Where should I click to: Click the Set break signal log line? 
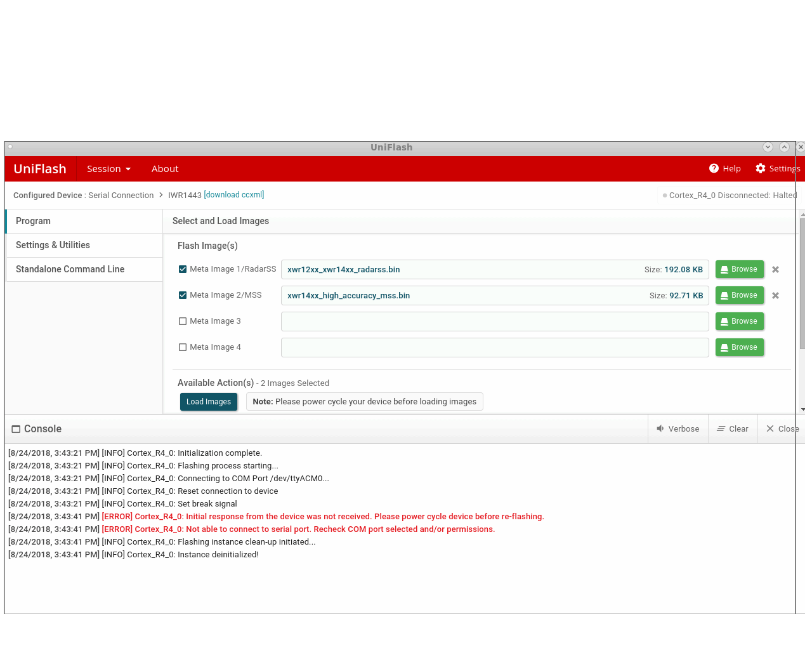122,503
